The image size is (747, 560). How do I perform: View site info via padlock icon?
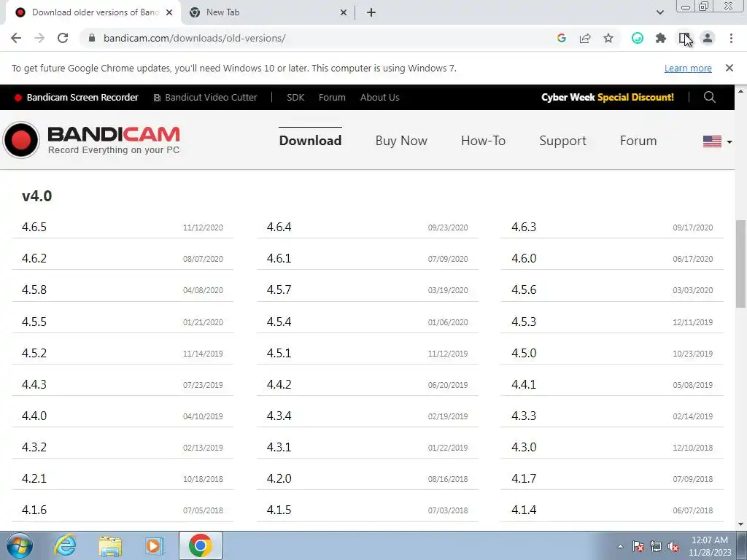pyautogui.click(x=92, y=38)
